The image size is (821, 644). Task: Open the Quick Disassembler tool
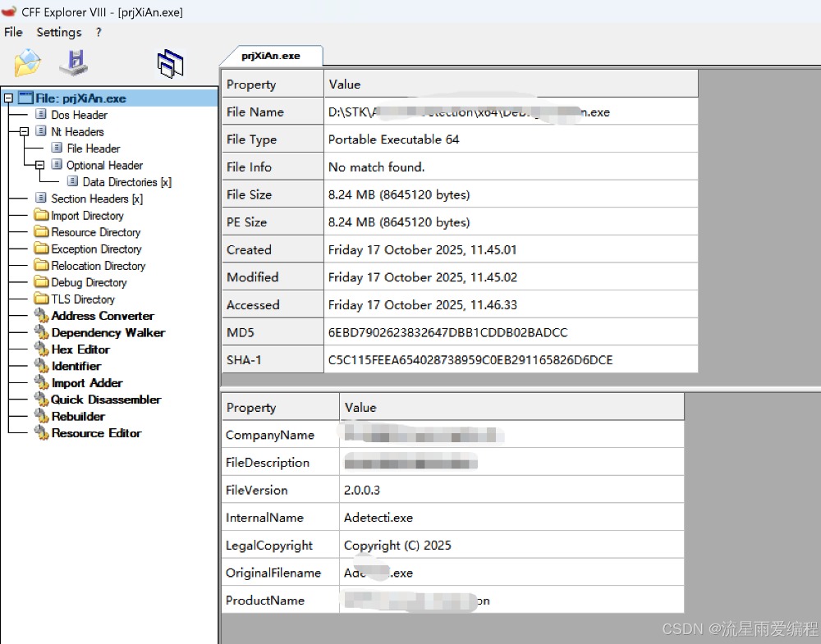106,400
